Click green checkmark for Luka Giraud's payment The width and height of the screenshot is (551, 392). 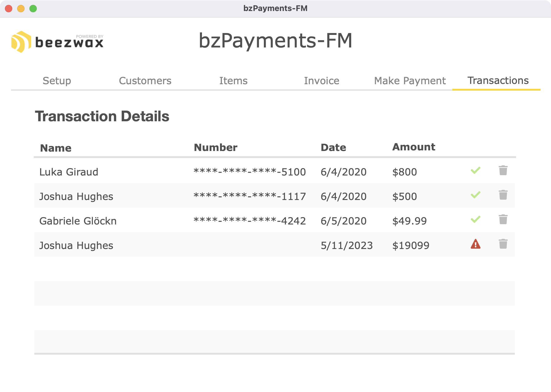tap(475, 170)
